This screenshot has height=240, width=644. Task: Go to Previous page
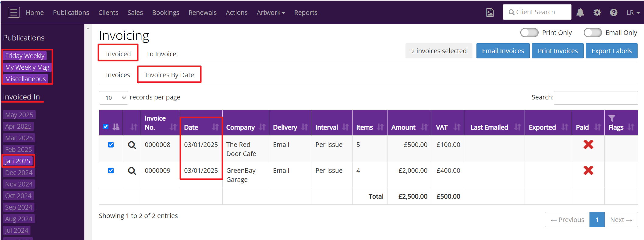(x=567, y=220)
